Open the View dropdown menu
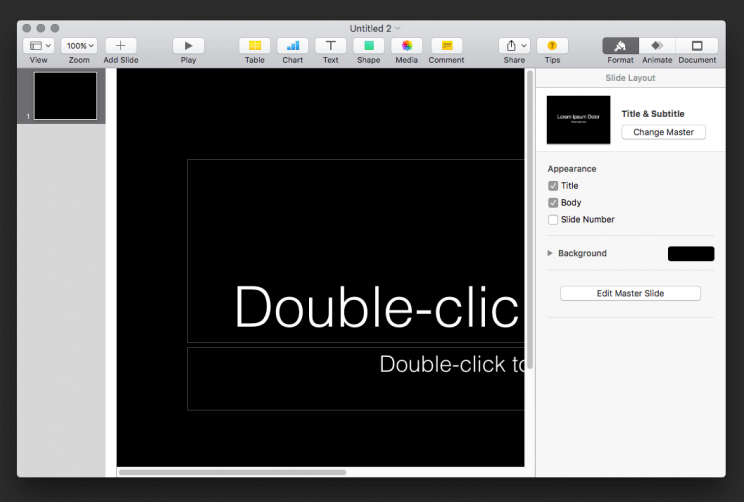The height and width of the screenshot is (502, 744). coord(39,46)
